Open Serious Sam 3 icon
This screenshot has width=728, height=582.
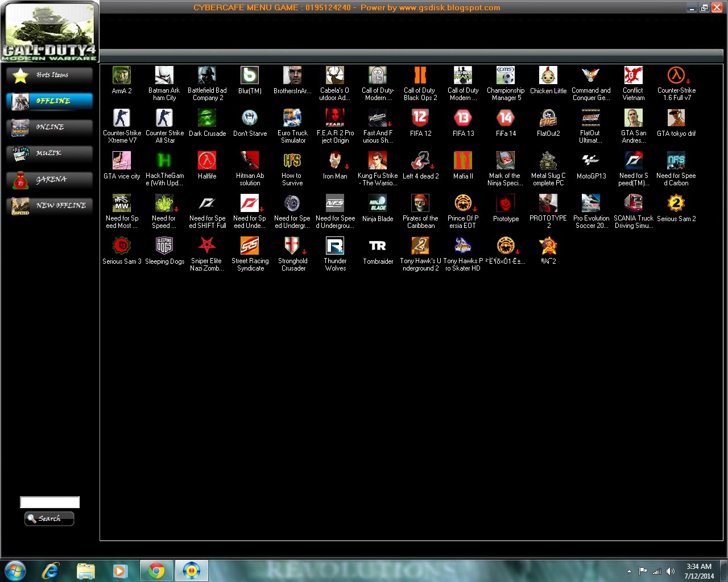(122, 246)
